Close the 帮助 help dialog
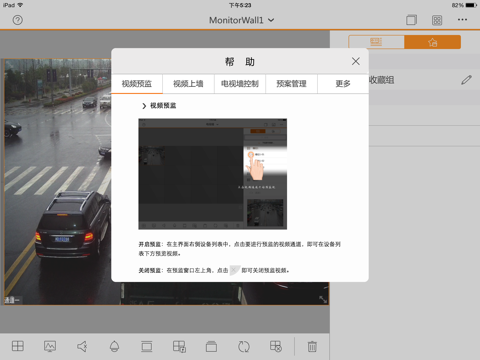The image size is (480, 360). click(356, 61)
